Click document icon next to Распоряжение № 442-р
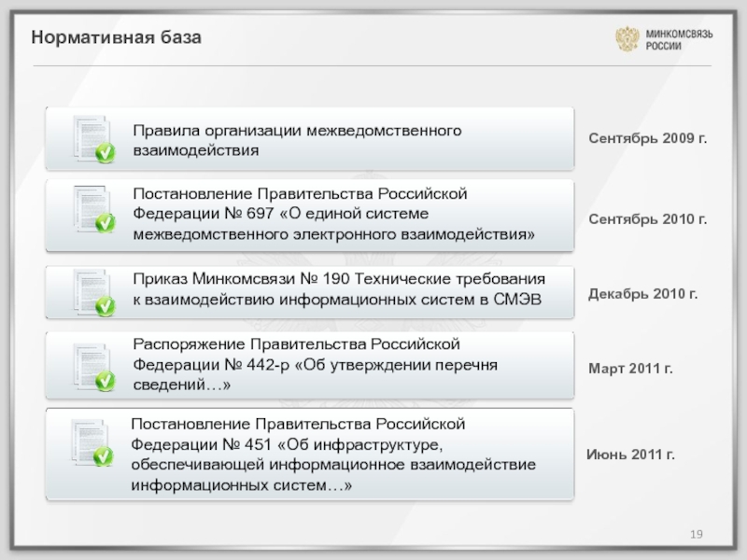The height and width of the screenshot is (560, 747). coord(92,365)
